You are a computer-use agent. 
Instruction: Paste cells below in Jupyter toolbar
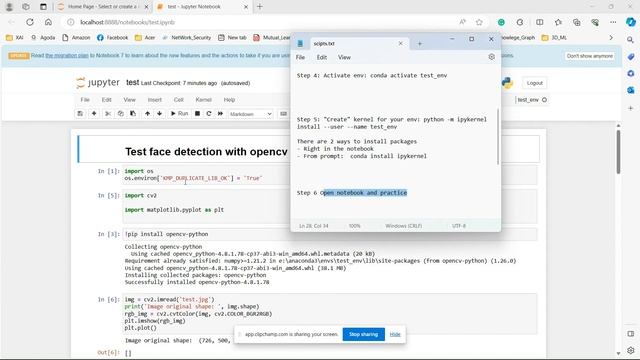point(133,113)
